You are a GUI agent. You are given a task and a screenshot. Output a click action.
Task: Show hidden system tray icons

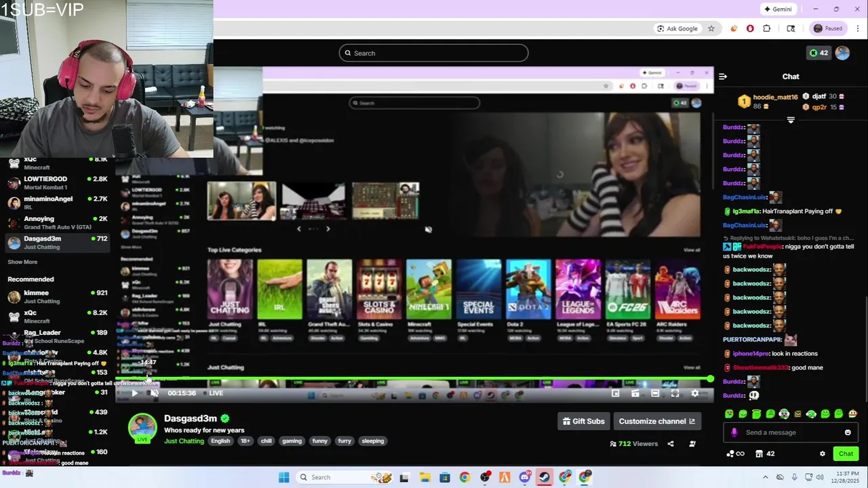765,477
